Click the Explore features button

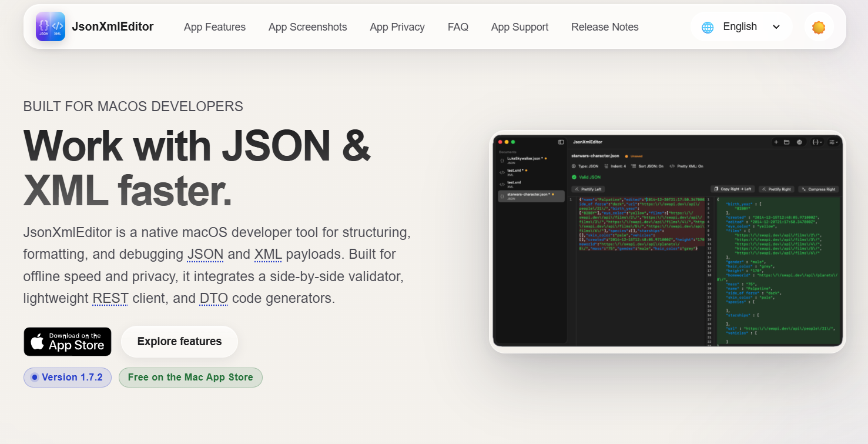[179, 342]
